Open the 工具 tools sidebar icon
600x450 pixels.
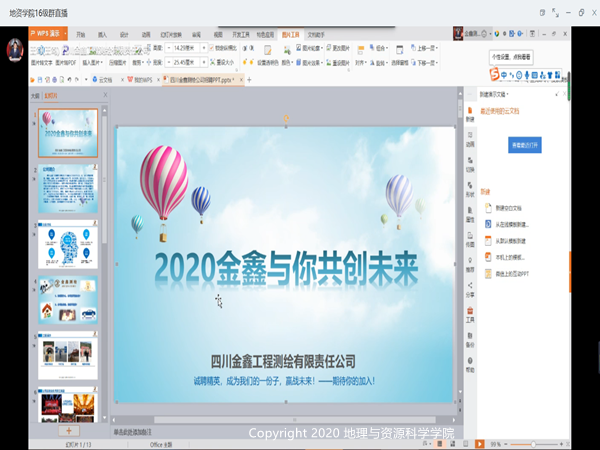(470, 316)
